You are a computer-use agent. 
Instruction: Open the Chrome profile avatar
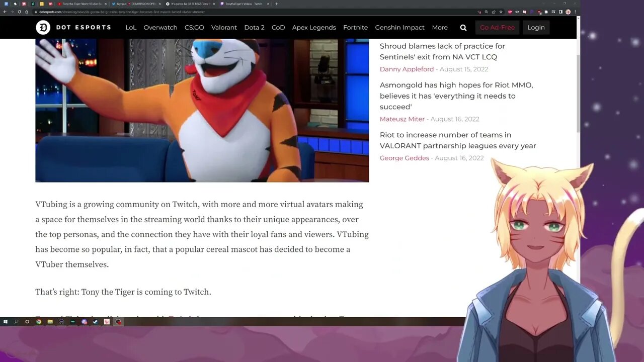click(x=568, y=12)
